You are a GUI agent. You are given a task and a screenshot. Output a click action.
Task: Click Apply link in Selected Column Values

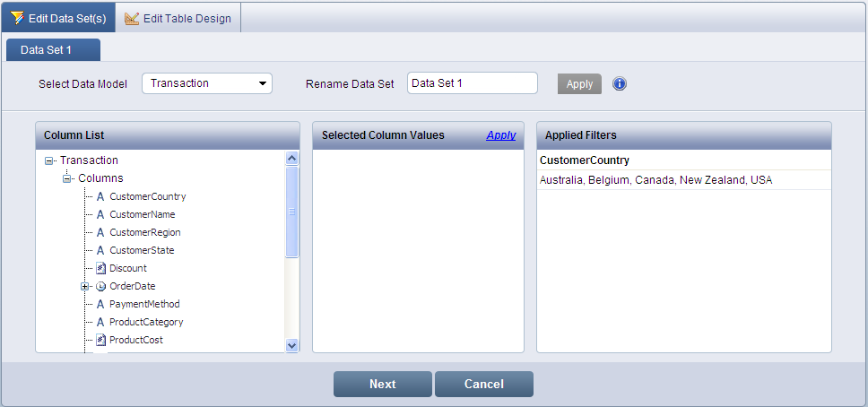pos(500,135)
